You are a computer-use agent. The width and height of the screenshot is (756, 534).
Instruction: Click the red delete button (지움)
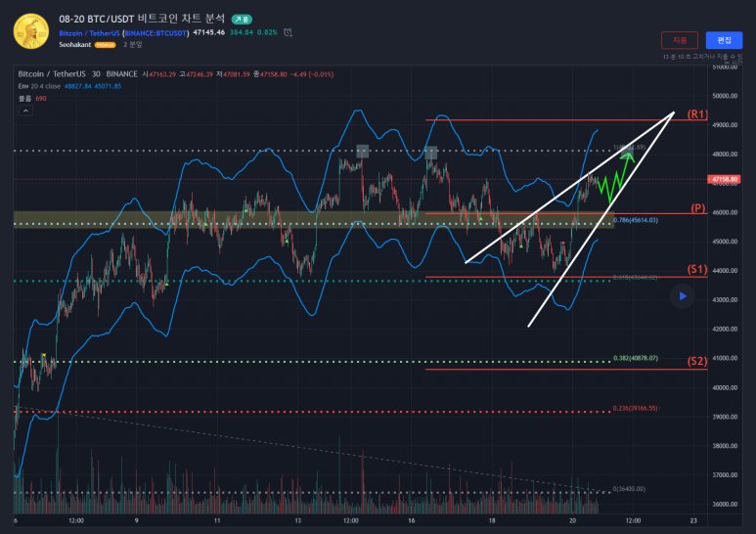(679, 40)
